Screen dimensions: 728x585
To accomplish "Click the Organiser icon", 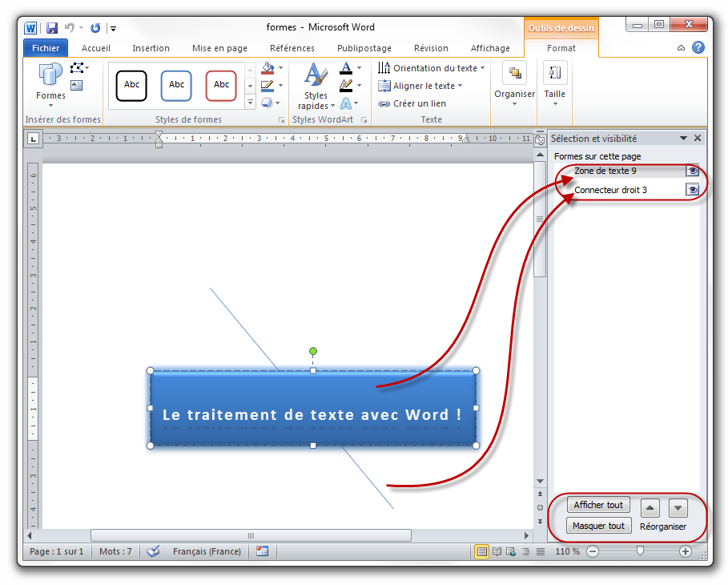I will pos(514,82).
